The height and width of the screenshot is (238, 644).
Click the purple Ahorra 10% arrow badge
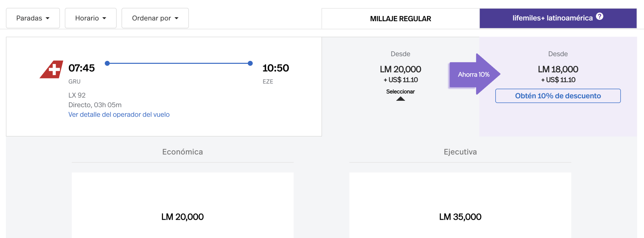click(474, 74)
